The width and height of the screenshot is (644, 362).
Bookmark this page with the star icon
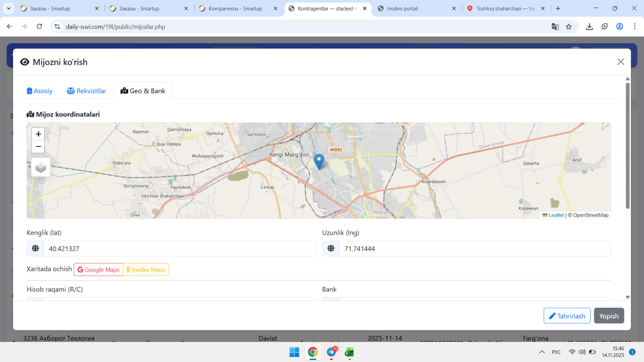click(569, 27)
